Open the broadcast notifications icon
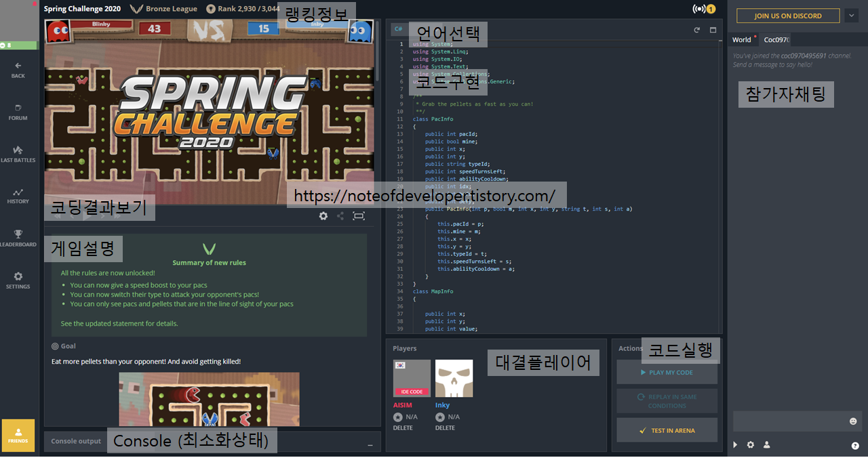Image resolution: width=868 pixels, height=460 pixels. [703, 9]
